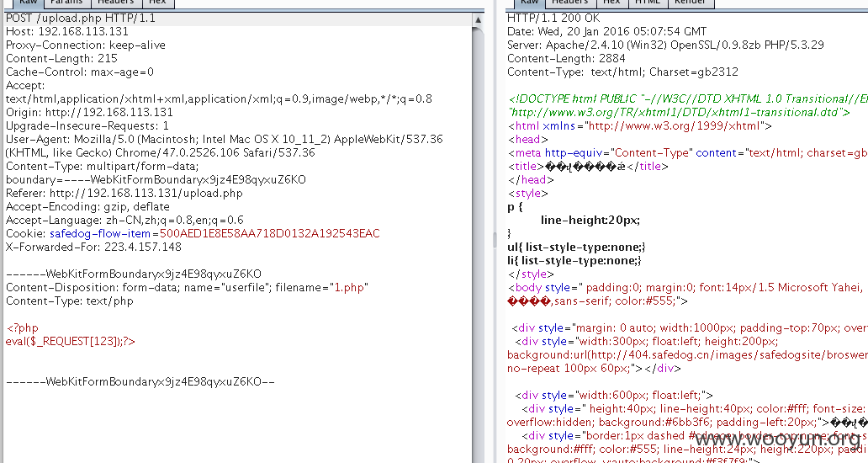Click the red filename value '1.php'
Viewport: 868px width, 463px height.
pyautogui.click(x=349, y=287)
